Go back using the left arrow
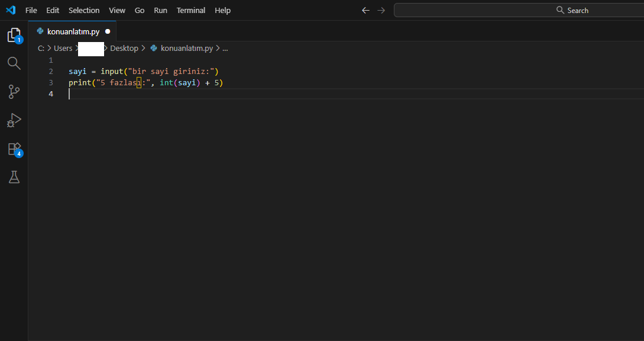The image size is (644, 341). (x=365, y=10)
